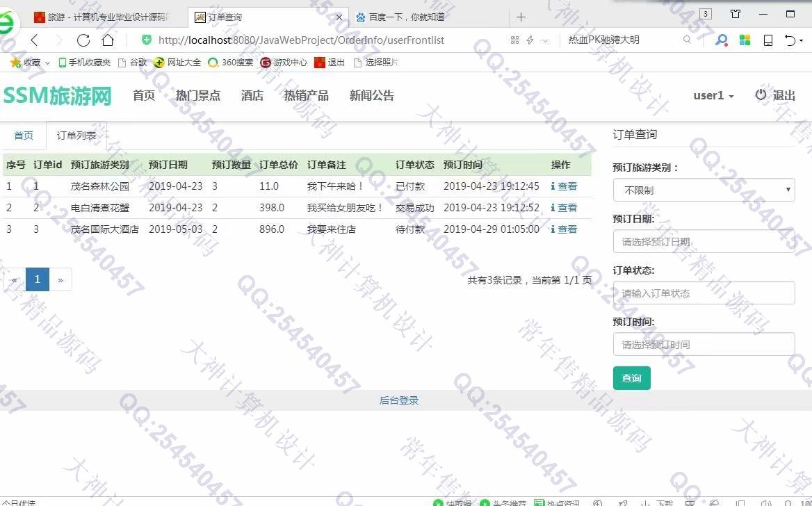Go to browser home page icon
Viewport: 812px width, 506px height.
(107, 40)
